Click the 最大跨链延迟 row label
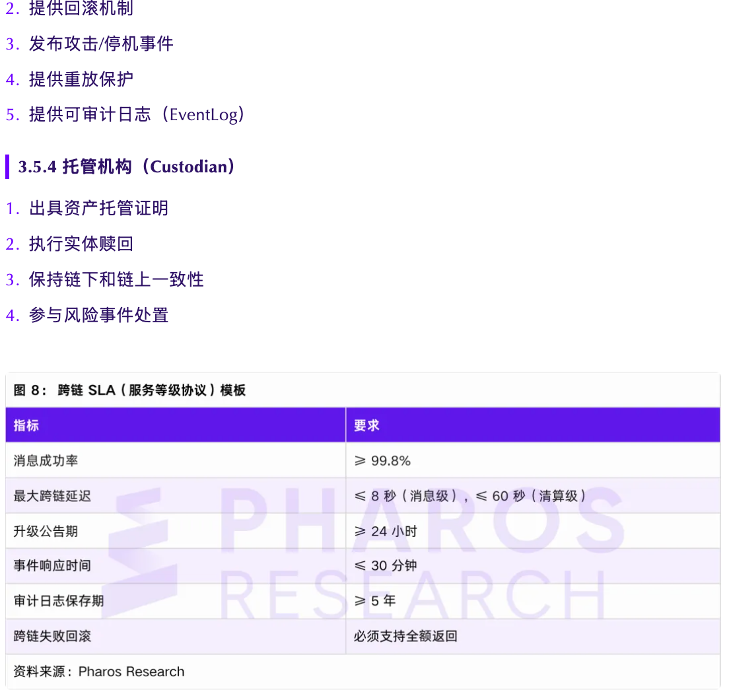 tap(50, 495)
